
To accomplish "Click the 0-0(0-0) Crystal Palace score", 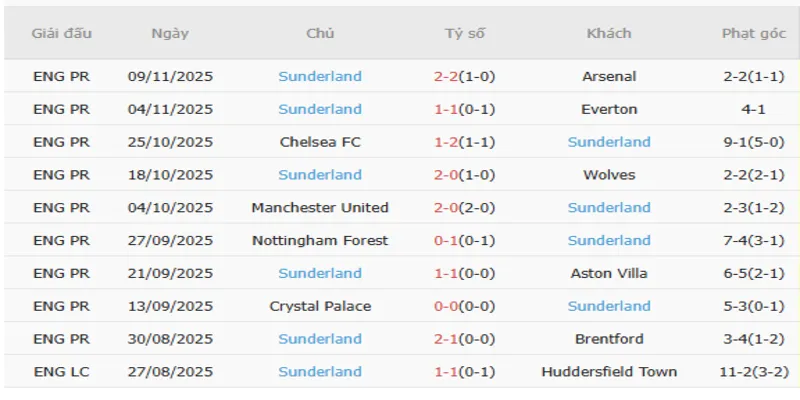I will click(465, 306).
